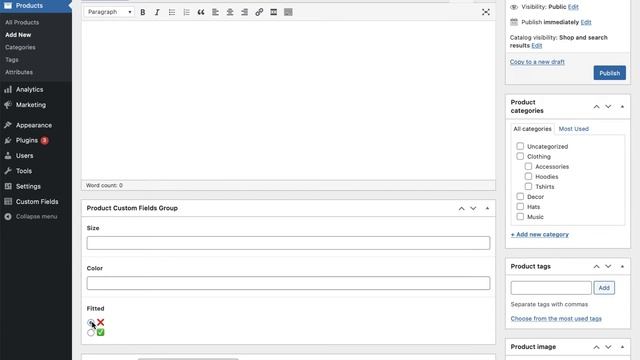Align text center
640x360 pixels.
pos(230,12)
